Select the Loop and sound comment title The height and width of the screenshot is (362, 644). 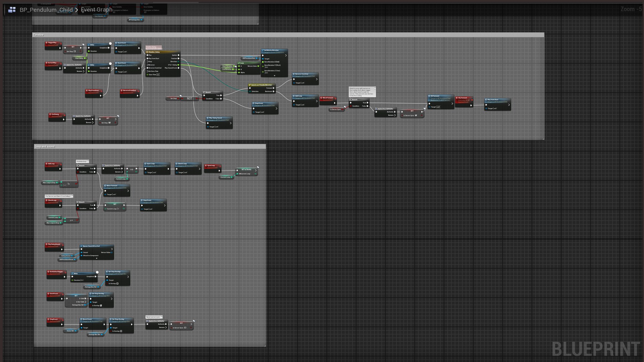45,146
